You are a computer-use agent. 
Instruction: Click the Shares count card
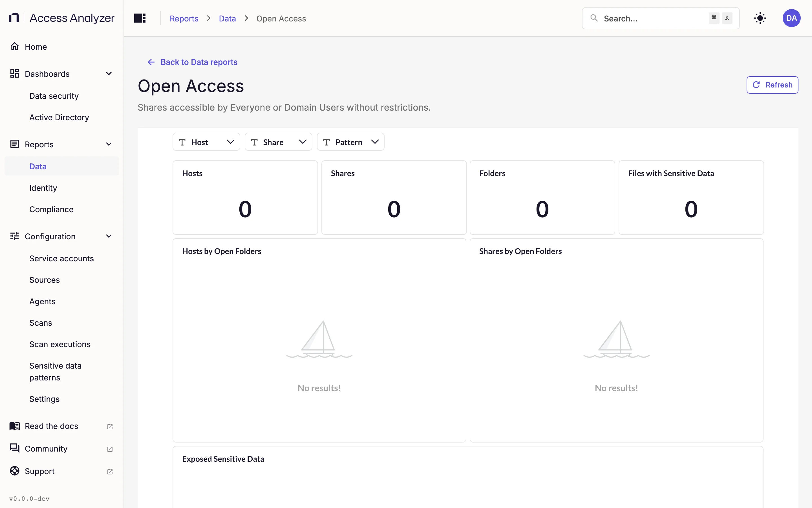(394, 198)
